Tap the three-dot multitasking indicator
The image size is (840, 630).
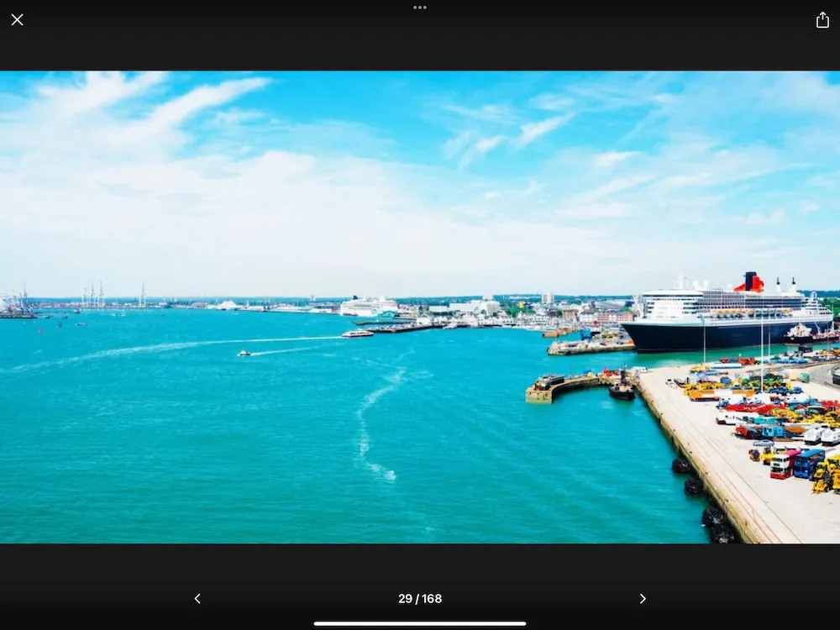420,8
